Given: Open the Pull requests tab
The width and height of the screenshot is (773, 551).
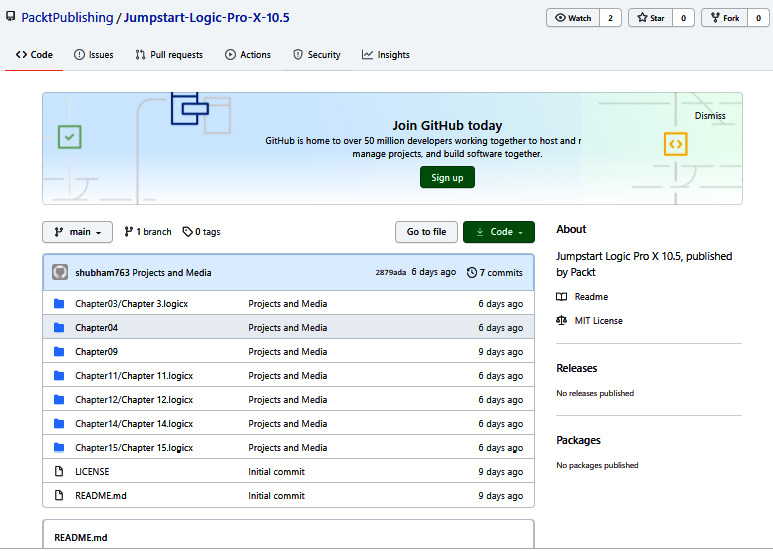Looking at the screenshot, I should 169,55.
